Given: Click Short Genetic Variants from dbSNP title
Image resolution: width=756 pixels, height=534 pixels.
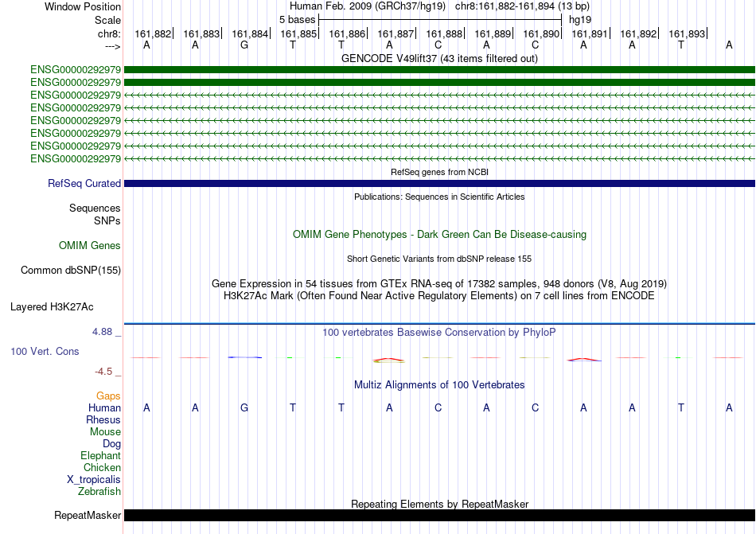Looking at the screenshot, I should (439, 259).
